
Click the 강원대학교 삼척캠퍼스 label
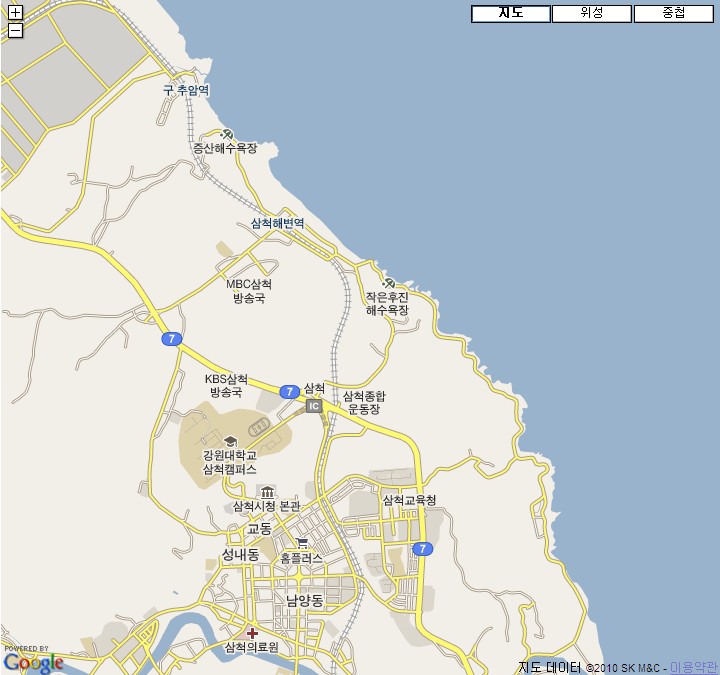pyautogui.click(x=230, y=462)
